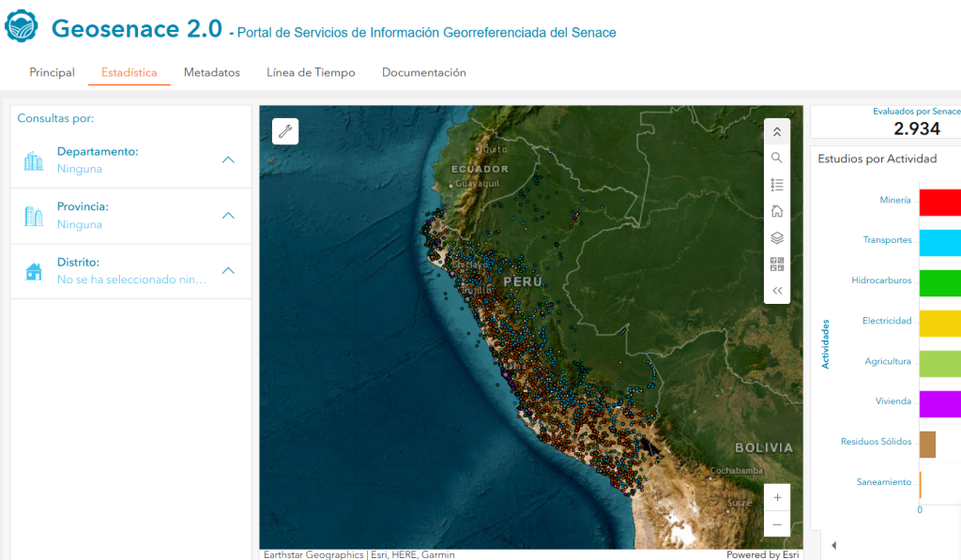Click the ECUADOR label on the map
961x560 pixels.
click(480, 169)
